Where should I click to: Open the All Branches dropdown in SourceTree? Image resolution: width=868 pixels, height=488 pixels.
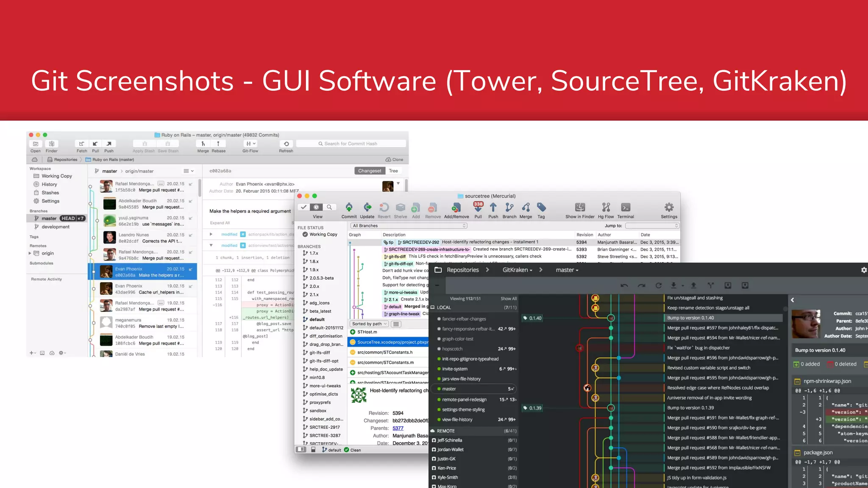(x=409, y=226)
